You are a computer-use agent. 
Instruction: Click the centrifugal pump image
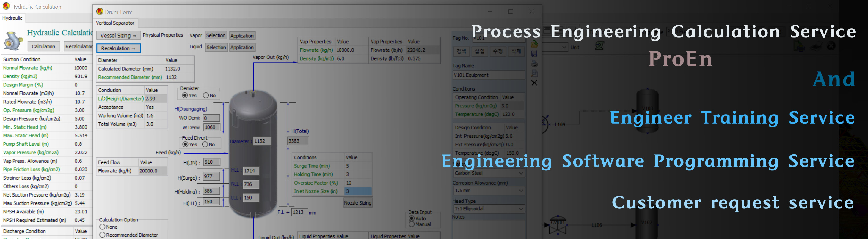click(x=13, y=41)
